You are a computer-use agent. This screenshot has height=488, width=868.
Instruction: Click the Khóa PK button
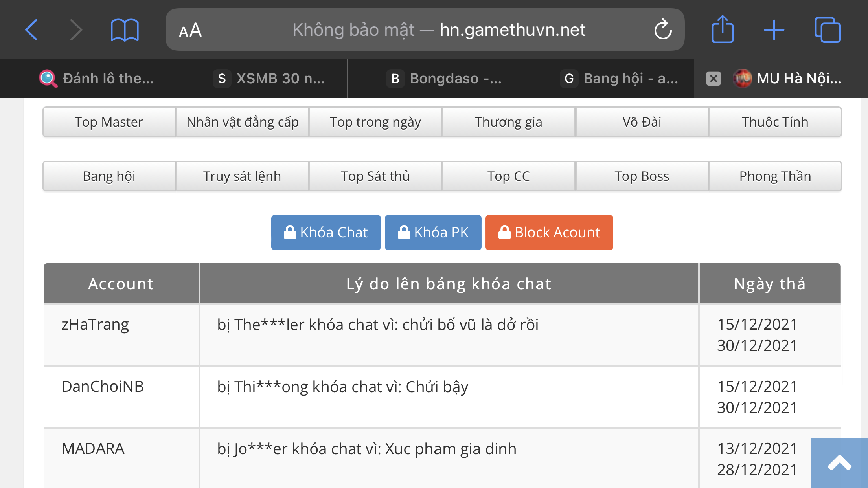(x=433, y=233)
